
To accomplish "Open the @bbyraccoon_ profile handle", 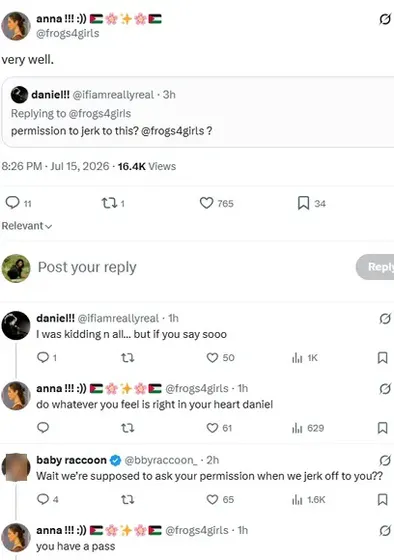I will pyautogui.click(x=161, y=460).
